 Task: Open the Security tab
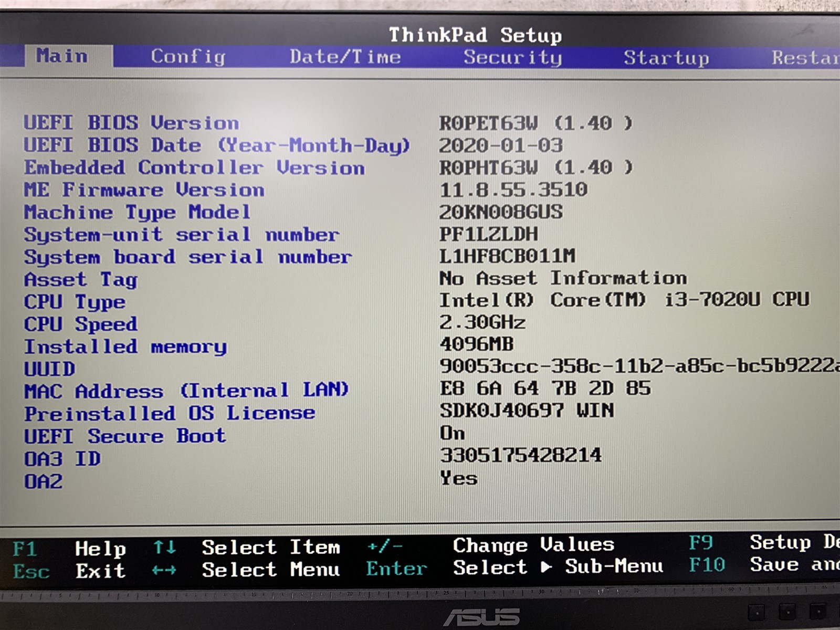click(512, 57)
